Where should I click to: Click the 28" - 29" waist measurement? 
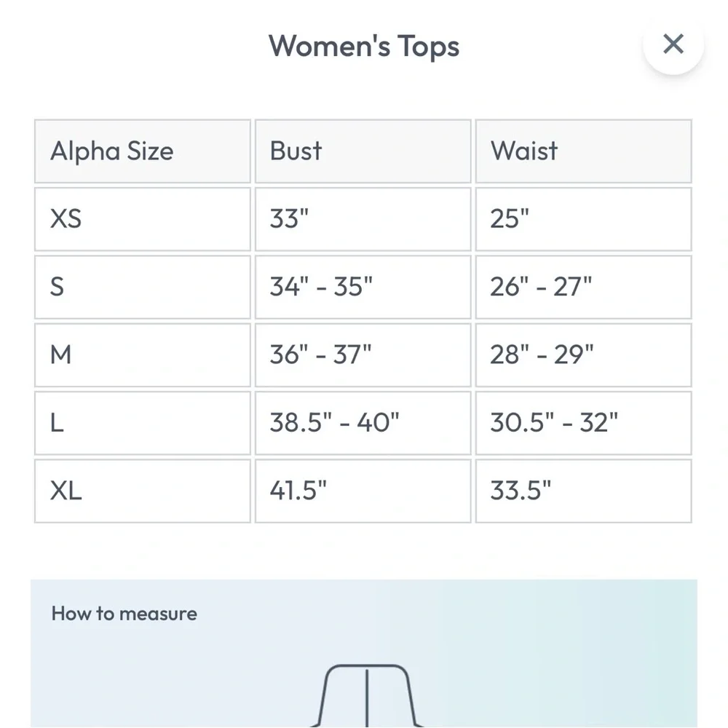pyautogui.click(x=542, y=355)
